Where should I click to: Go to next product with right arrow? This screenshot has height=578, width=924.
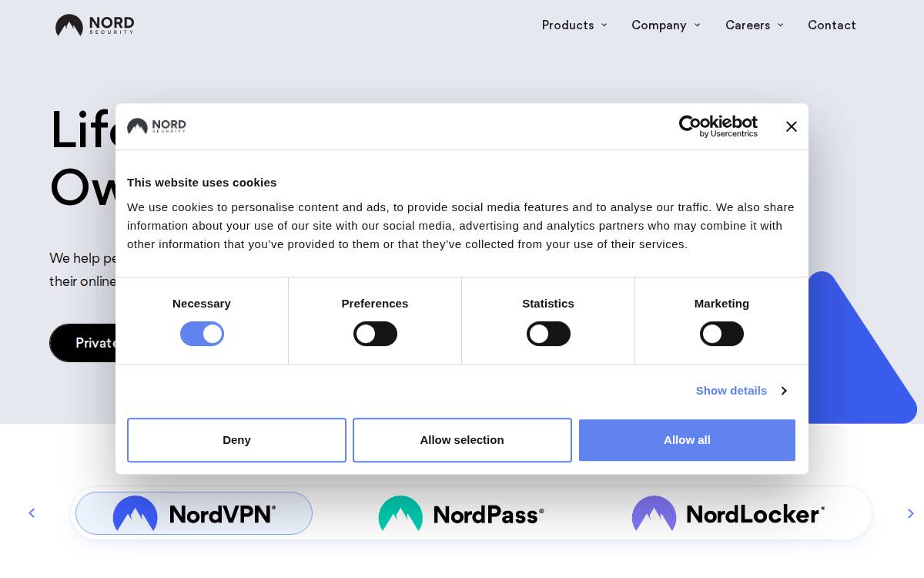[911, 513]
